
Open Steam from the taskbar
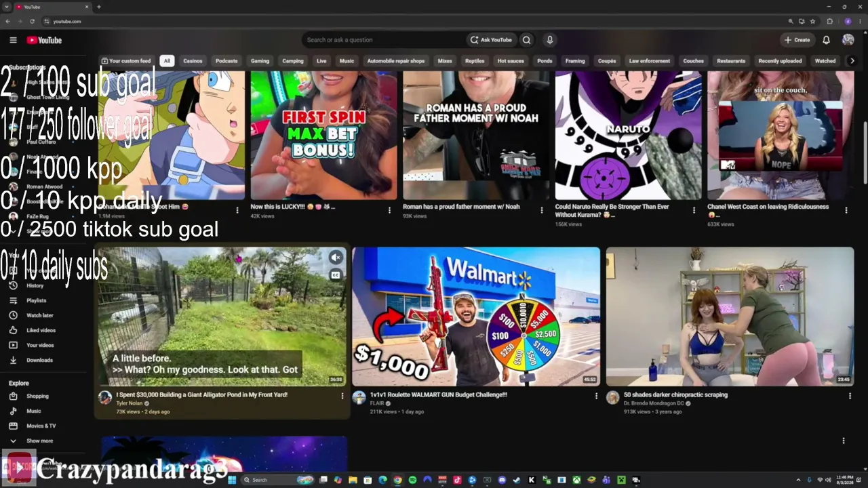tap(517, 480)
